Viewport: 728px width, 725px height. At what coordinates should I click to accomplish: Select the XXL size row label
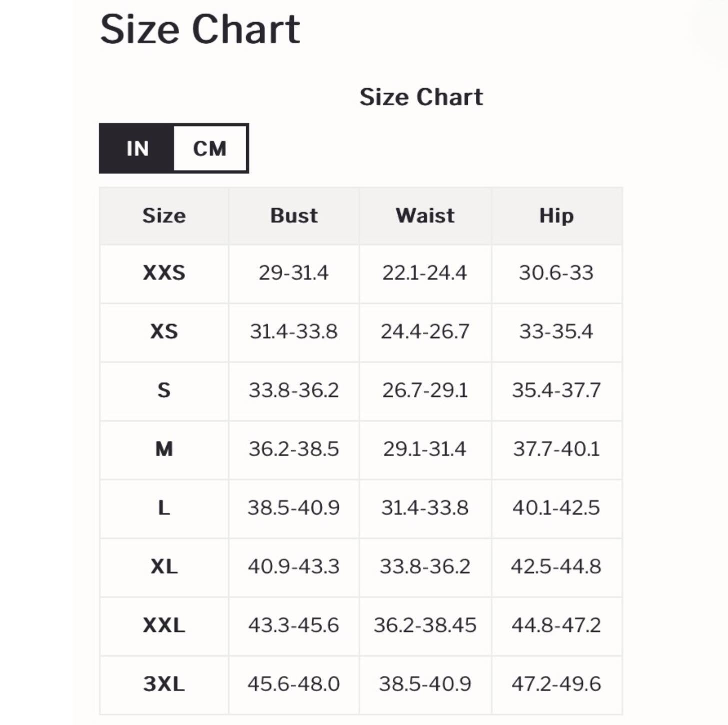click(164, 625)
